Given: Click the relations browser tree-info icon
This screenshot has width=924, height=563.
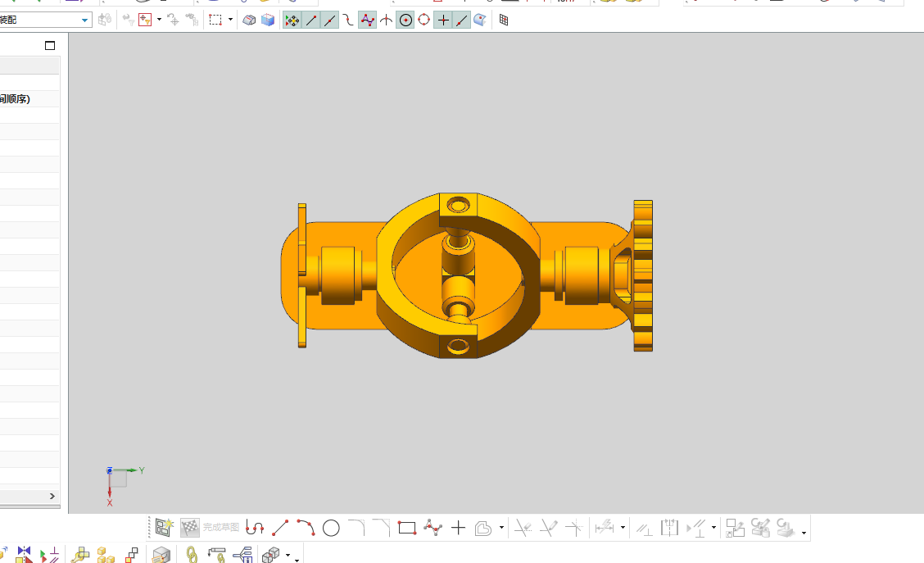Looking at the screenshot, I should point(242,555).
